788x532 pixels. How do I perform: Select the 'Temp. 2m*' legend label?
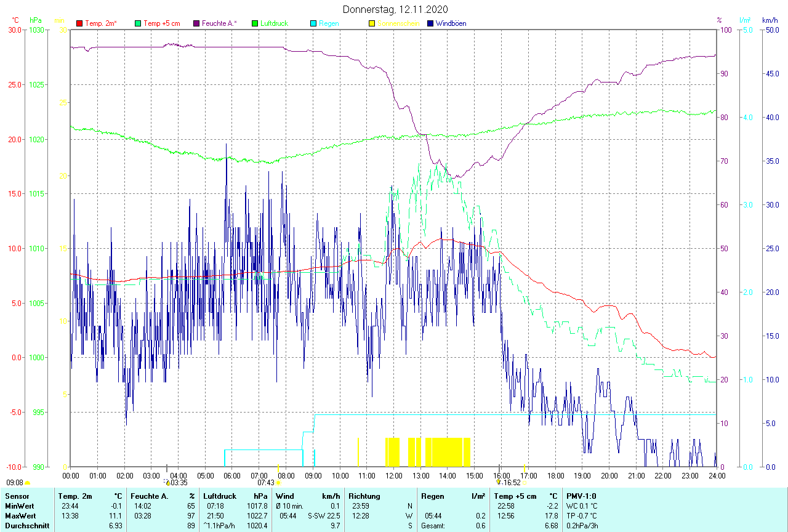101,23
